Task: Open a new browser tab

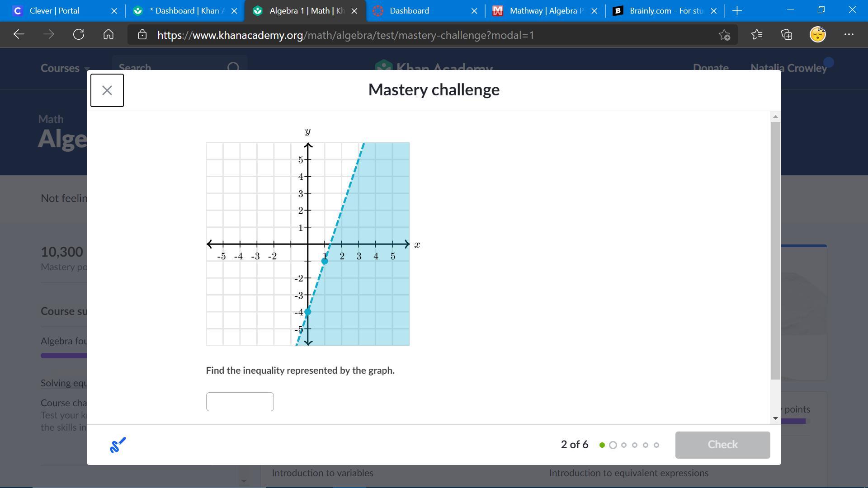Action: click(737, 11)
